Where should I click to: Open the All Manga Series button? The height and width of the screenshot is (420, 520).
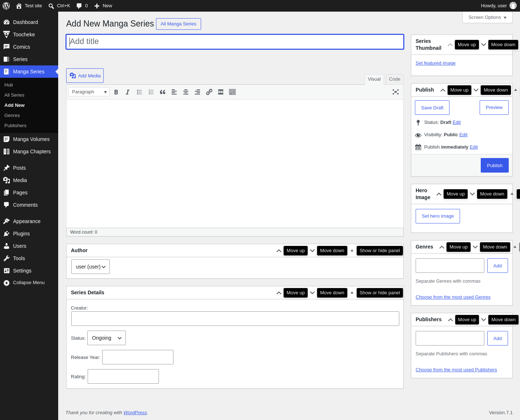coord(179,24)
